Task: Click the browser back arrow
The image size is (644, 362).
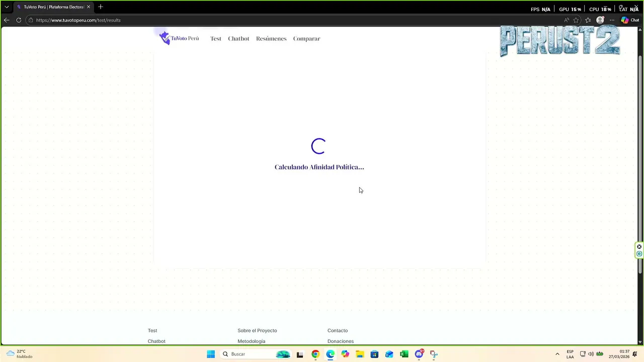Action: click(7, 20)
